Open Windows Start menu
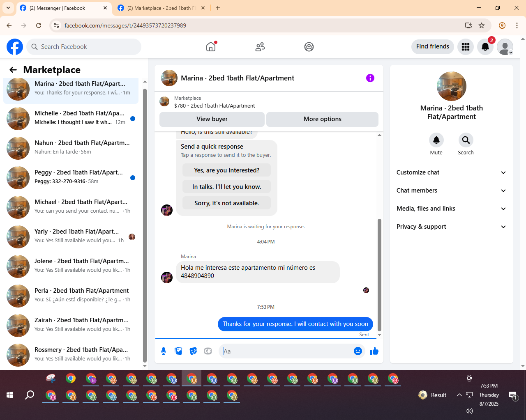The image size is (526, 420). 10,395
